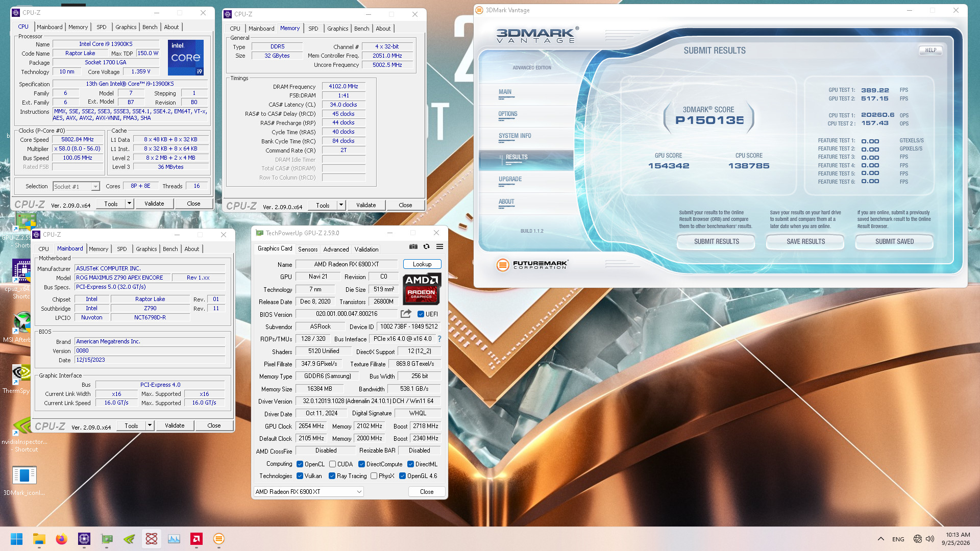This screenshot has width=980, height=551.
Task: Show hidden system tray icons chevron
Action: 881,539
